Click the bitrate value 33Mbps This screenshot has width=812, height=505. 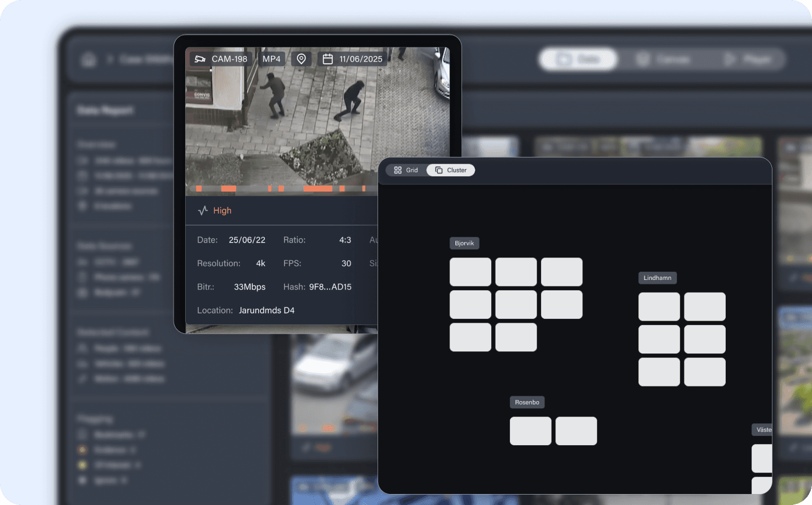pyautogui.click(x=249, y=287)
